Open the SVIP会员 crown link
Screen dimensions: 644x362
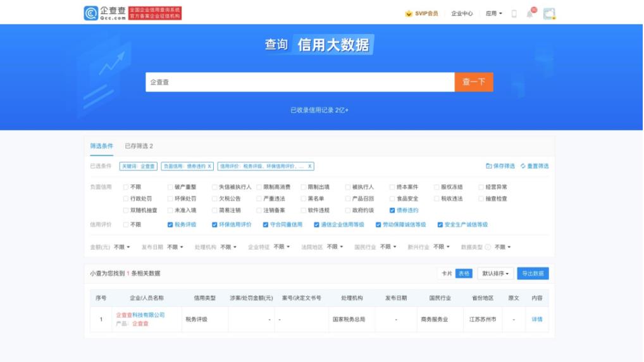coord(421,13)
